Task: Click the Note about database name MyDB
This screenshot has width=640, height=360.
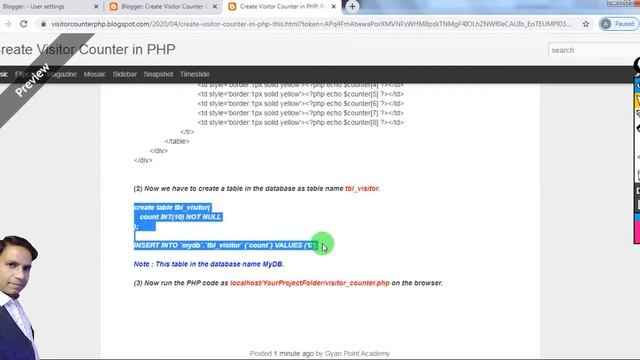Action: click(x=209, y=264)
